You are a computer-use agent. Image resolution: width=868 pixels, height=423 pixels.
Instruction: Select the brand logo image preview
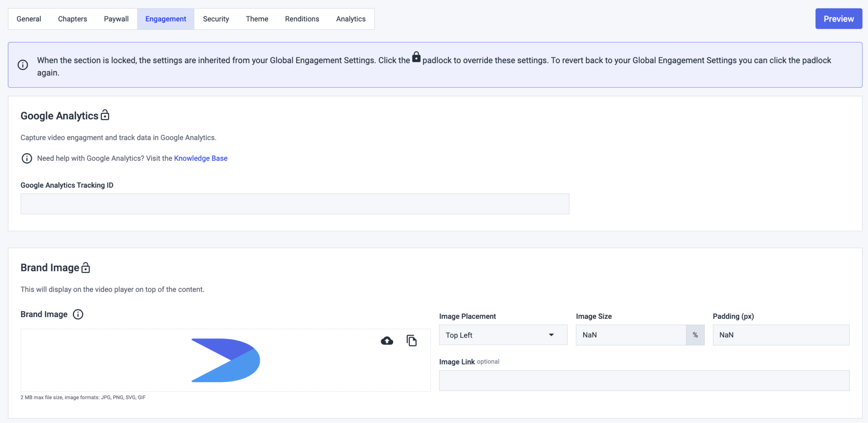coord(225,360)
